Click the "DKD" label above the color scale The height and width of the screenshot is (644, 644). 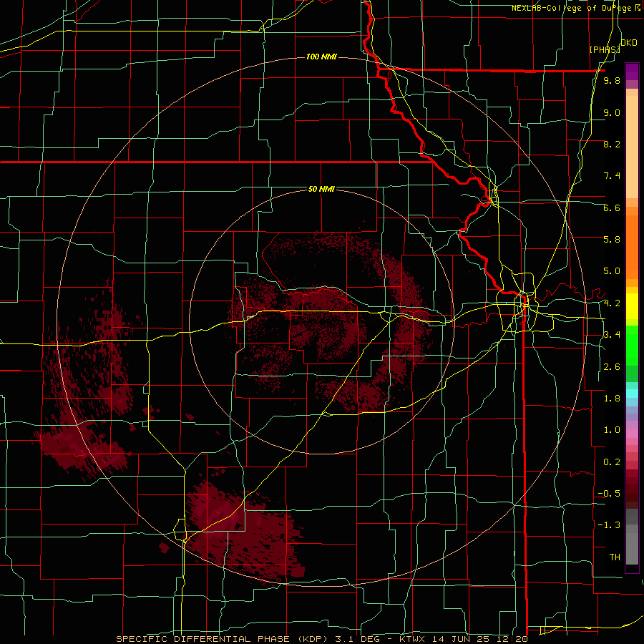(x=629, y=43)
